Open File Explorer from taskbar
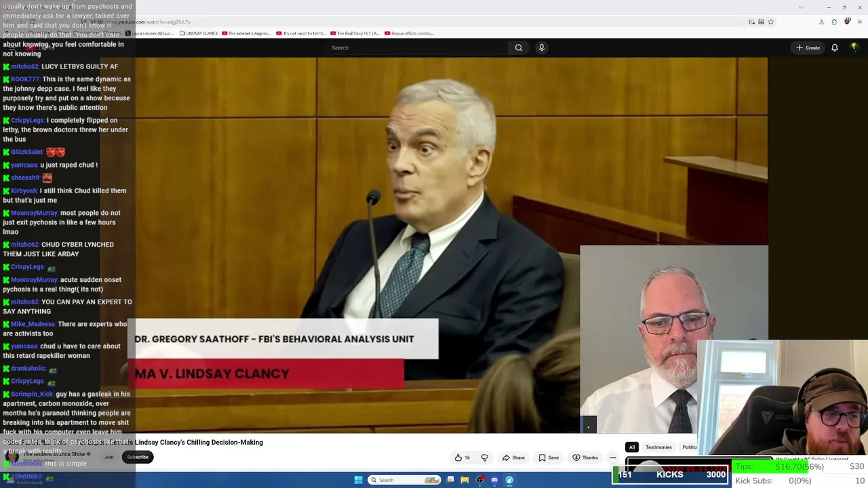The height and width of the screenshot is (488, 868). point(465,480)
